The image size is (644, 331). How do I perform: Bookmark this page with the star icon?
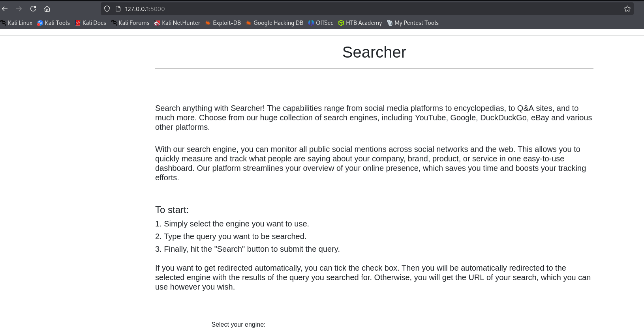[627, 9]
